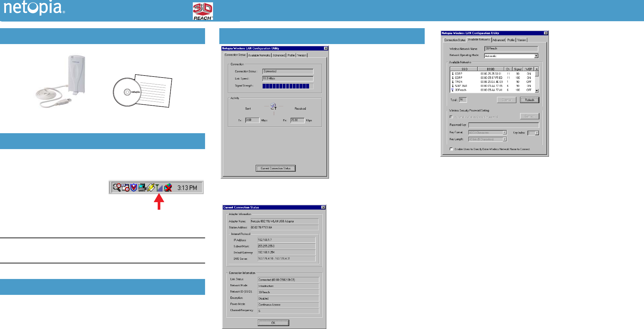Open Advanced tab in the network list window

pos(499,40)
